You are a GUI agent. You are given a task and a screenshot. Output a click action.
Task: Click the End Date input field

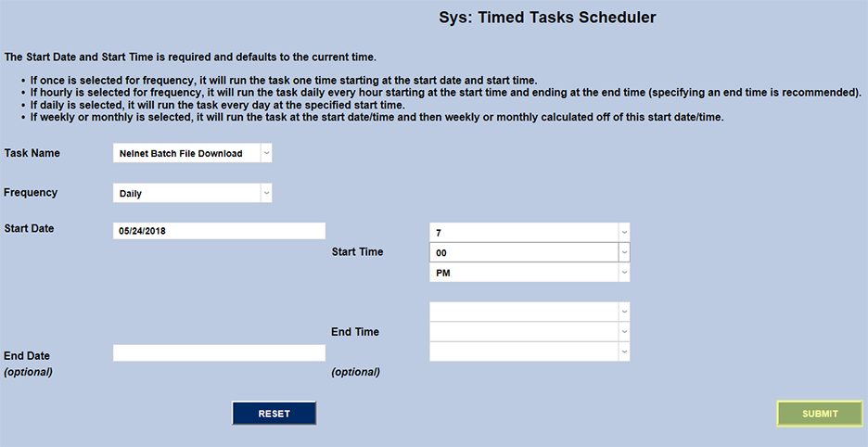(219, 353)
